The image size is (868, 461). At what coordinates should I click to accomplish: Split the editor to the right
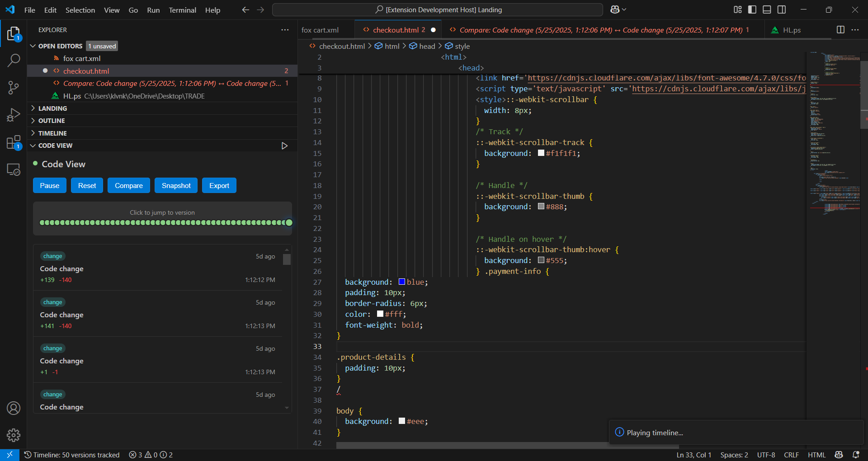(x=840, y=30)
